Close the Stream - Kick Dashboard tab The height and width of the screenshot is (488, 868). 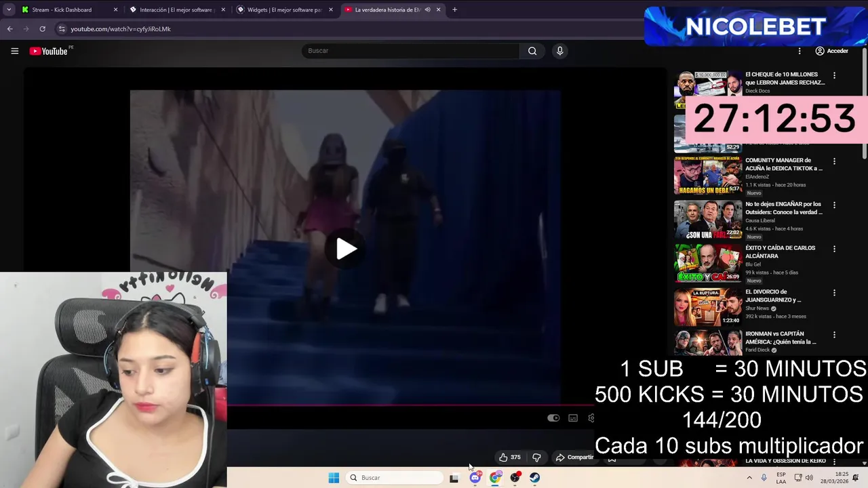point(115,9)
